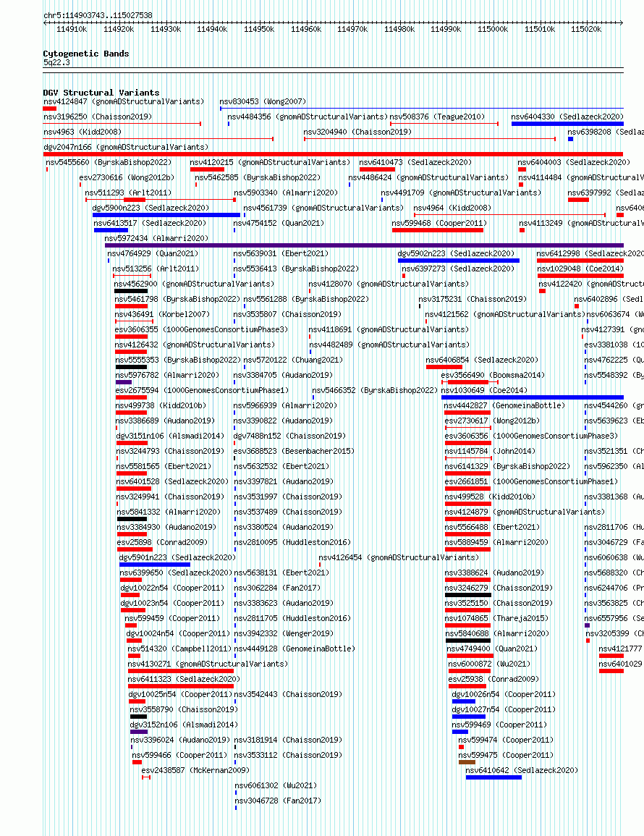The height and width of the screenshot is (836, 644).
Task: Open variant nsv513256 (Arlt2011)
Action: pos(156,269)
